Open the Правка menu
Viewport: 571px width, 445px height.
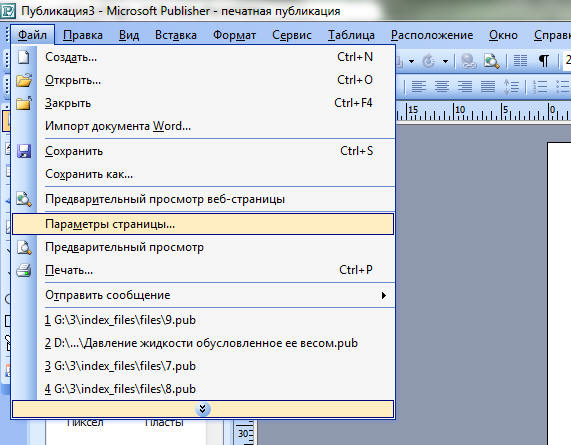click(83, 35)
